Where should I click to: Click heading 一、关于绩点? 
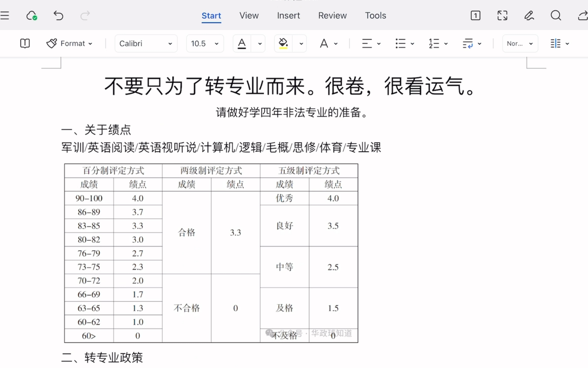(x=96, y=130)
